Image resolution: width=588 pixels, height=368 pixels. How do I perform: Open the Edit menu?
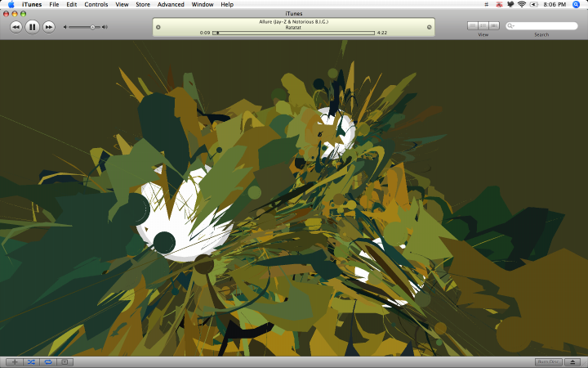[x=72, y=5]
